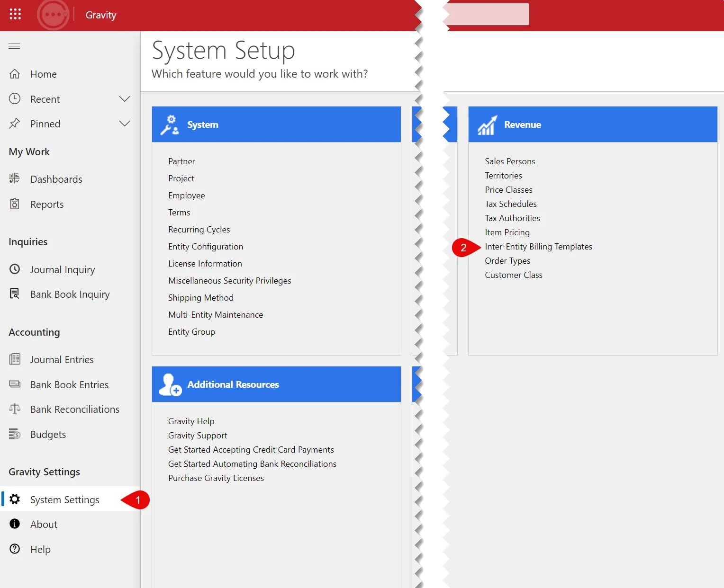Screen dimensions: 724x588
Task: Open the Partner link
Action: coord(181,161)
